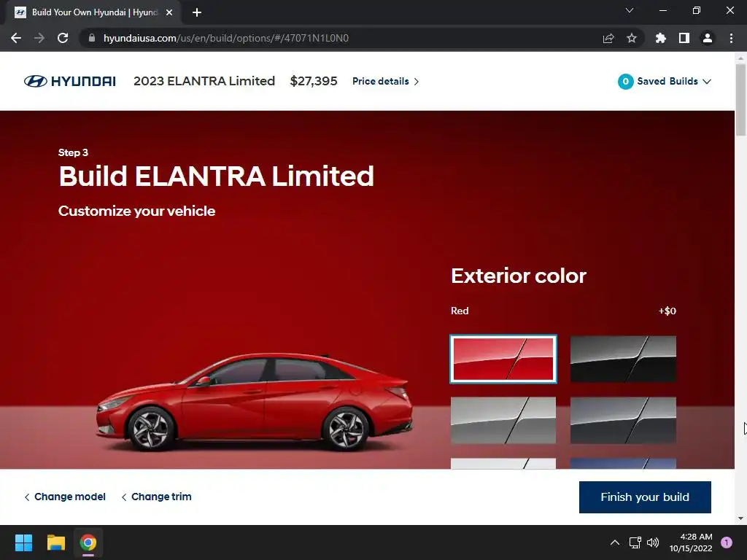This screenshot has height=560, width=747.
Task: Show hidden system tray icons
Action: tap(615, 542)
